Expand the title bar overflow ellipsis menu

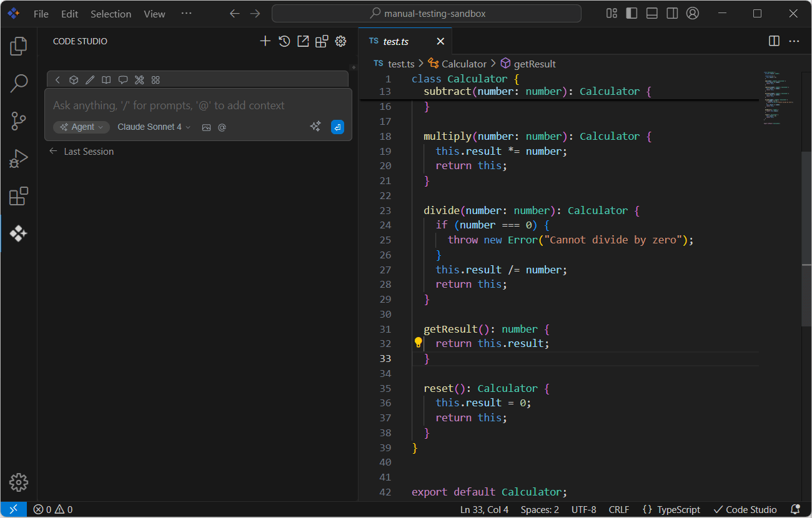tap(186, 14)
